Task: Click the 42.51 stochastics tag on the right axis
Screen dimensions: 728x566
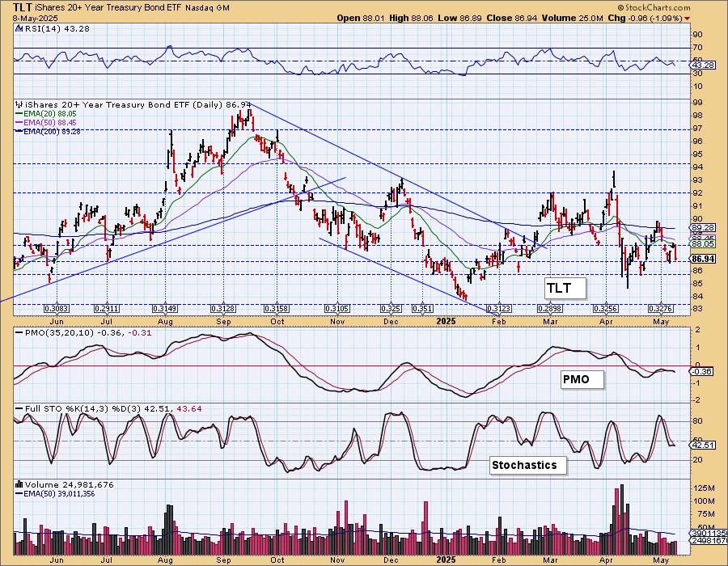Action: coord(702,446)
